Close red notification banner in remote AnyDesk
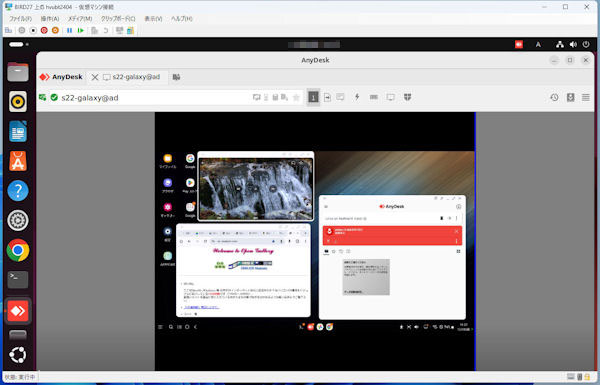The width and height of the screenshot is (600, 385). point(456,231)
